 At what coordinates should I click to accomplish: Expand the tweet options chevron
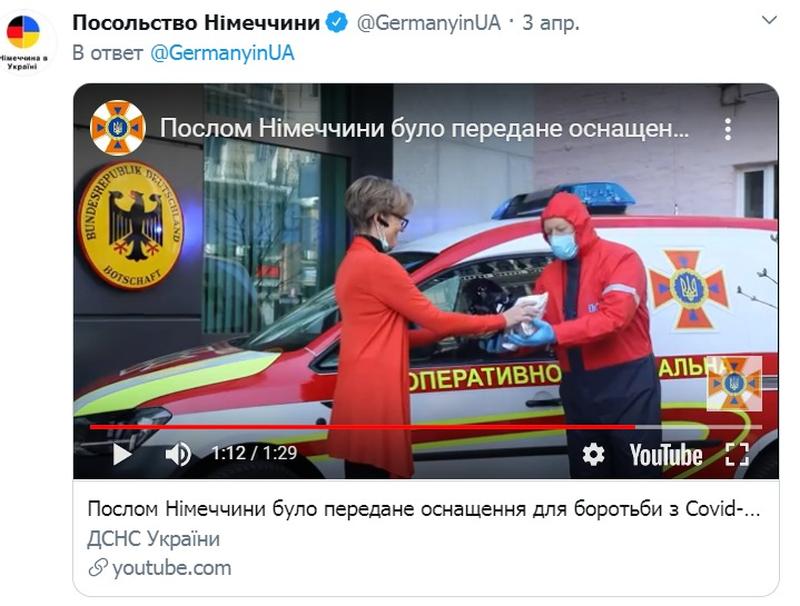769,20
